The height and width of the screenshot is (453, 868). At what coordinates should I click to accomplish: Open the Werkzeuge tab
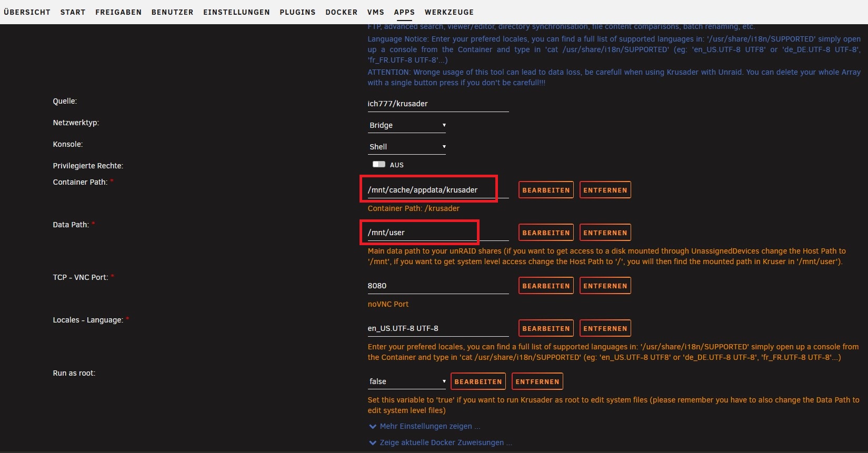pyautogui.click(x=449, y=12)
